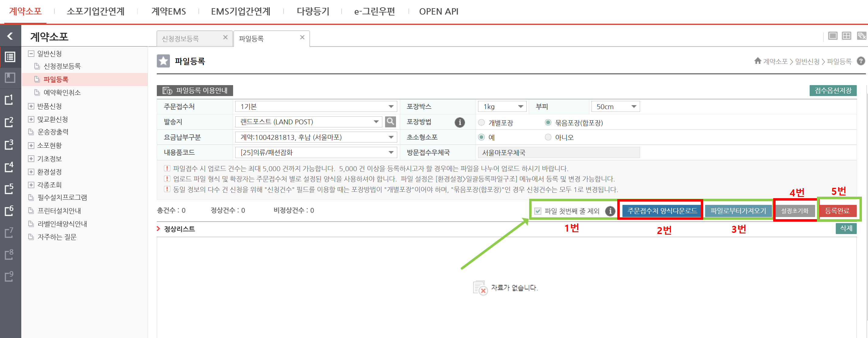Open the 계약EMS top menu
The image size is (868, 338).
[x=168, y=12]
